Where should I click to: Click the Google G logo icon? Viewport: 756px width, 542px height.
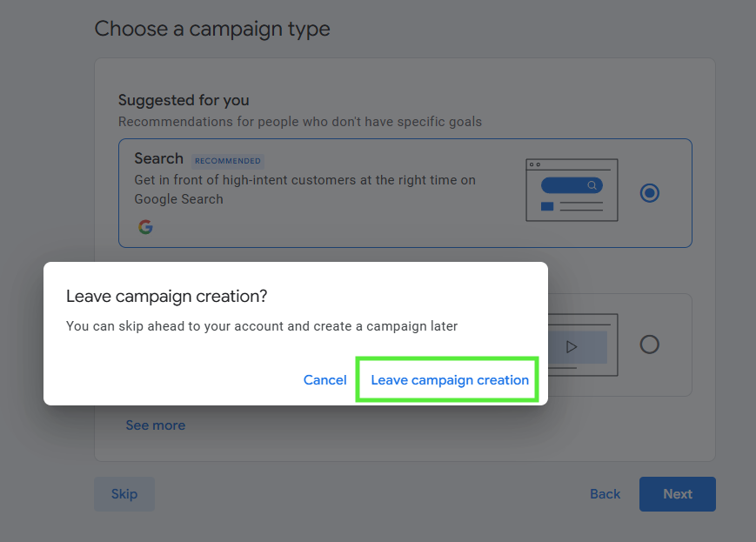[x=145, y=227]
